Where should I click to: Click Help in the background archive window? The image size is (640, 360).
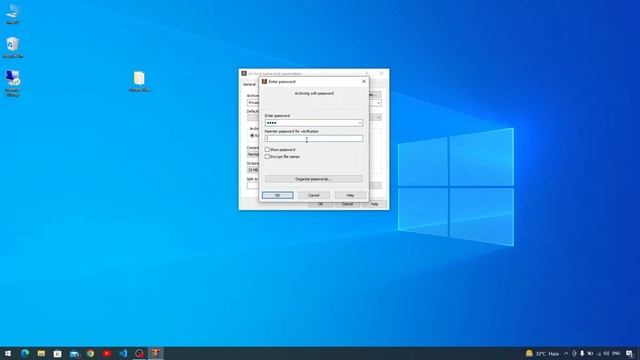[x=374, y=204]
